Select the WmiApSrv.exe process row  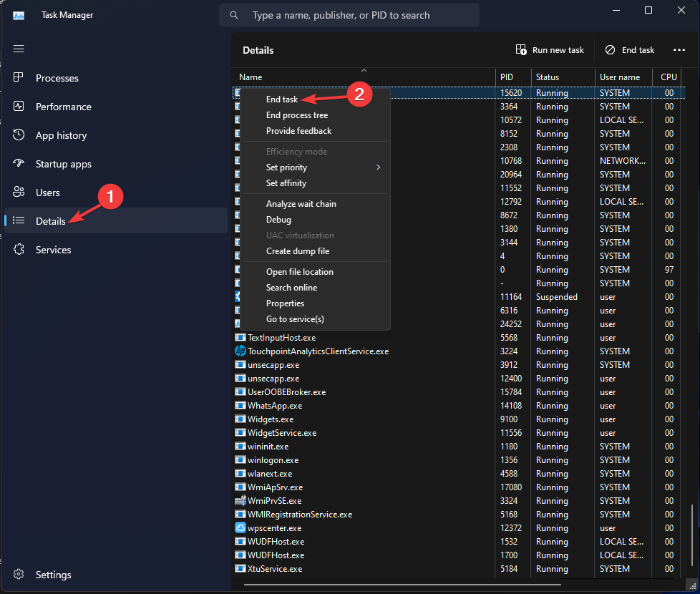coord(459,487)
